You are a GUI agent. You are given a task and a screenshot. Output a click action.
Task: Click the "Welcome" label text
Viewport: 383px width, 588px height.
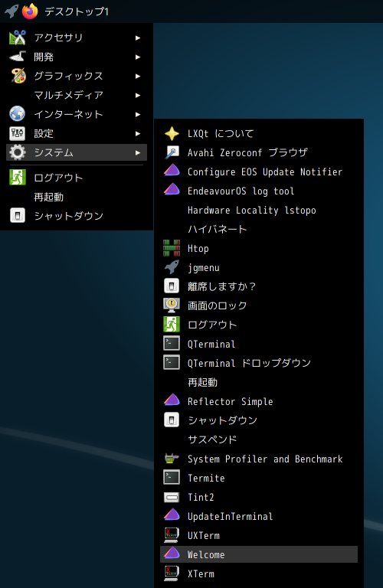tap(206, 554)
